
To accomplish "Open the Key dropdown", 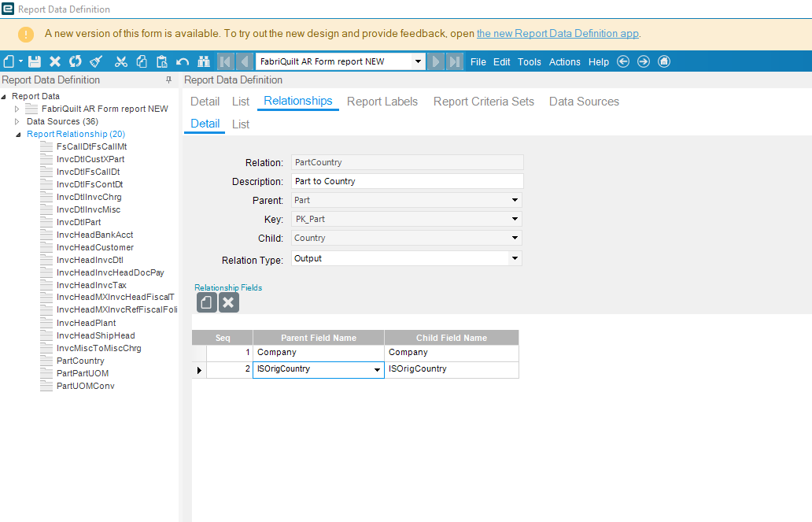I will click(515, 219).
